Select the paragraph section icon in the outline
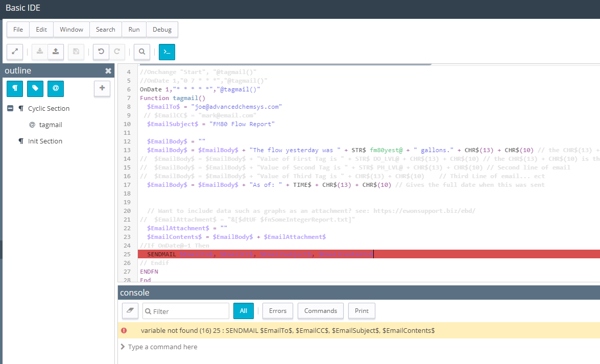Screen dimensions: 600x364 [x=14, y=88]
